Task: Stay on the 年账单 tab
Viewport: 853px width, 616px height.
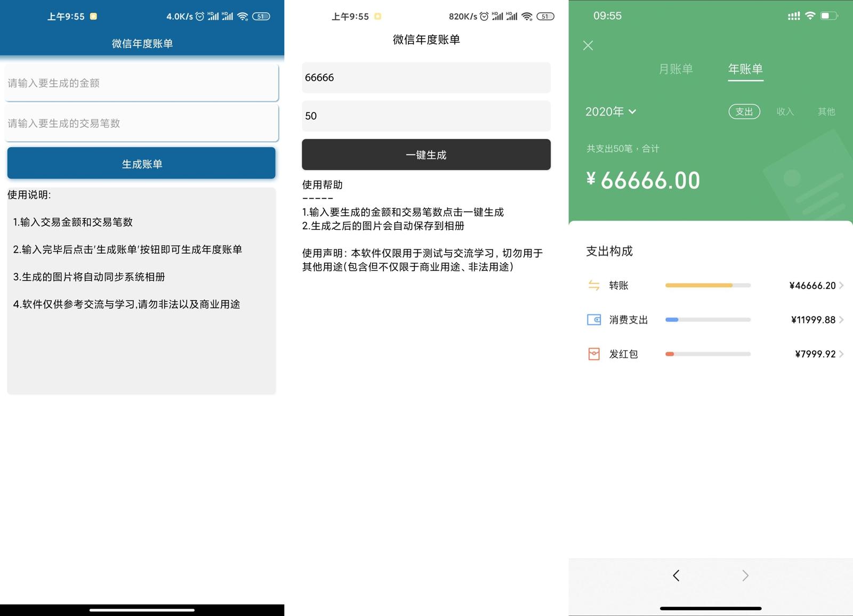Action: [x=745, y=69]
